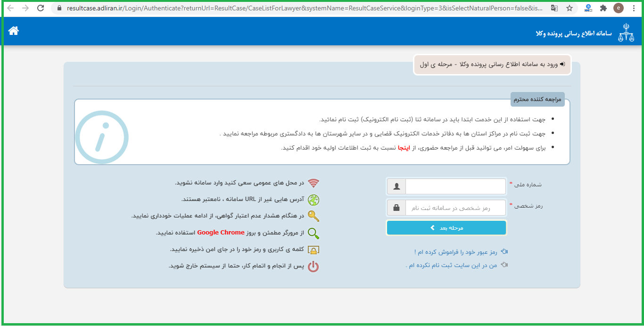This screenshot has width=644, height=326.
Task: Click the red power logout icon
Action: click(x=314, y=267)
